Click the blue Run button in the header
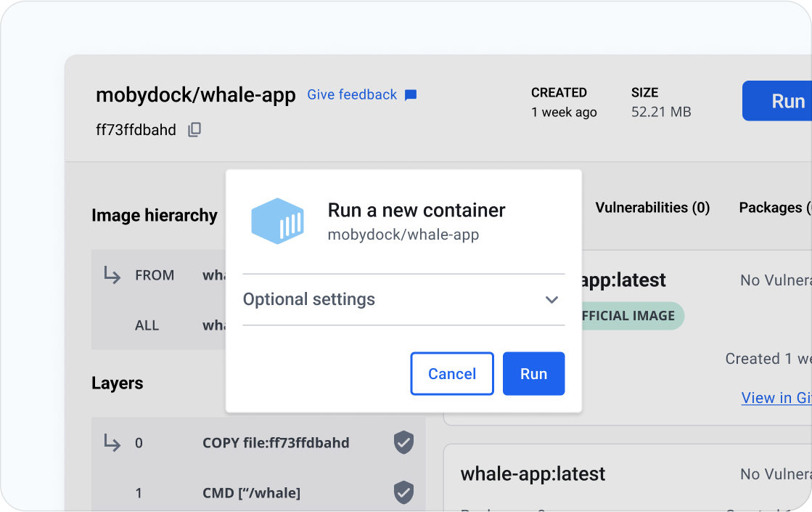Screen dimensions: 812x512 [788, 101]
